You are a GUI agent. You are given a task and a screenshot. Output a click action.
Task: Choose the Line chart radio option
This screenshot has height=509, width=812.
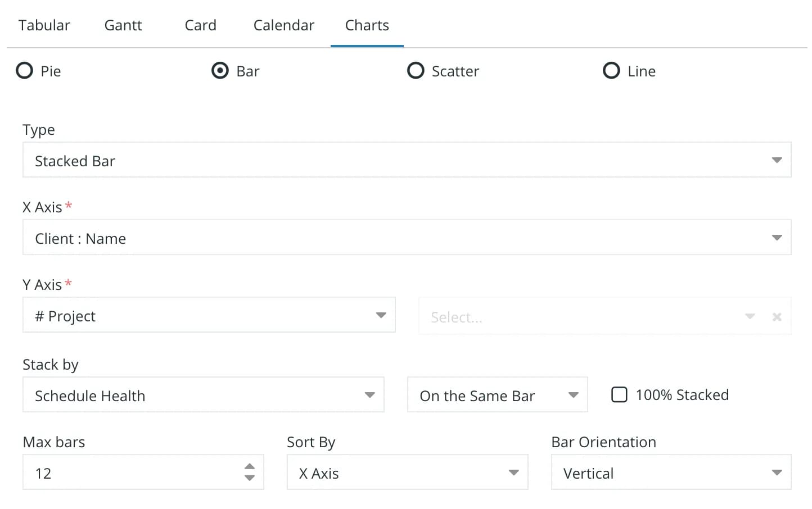[611, 71]
